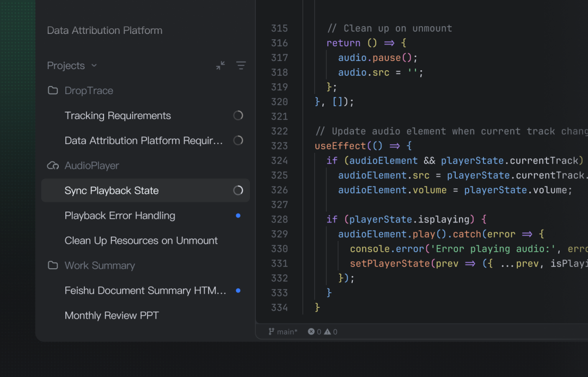Open the warnings triangle icon in status bar
Viewport: 588px width, 377px height.
click(x=327, y=332)
